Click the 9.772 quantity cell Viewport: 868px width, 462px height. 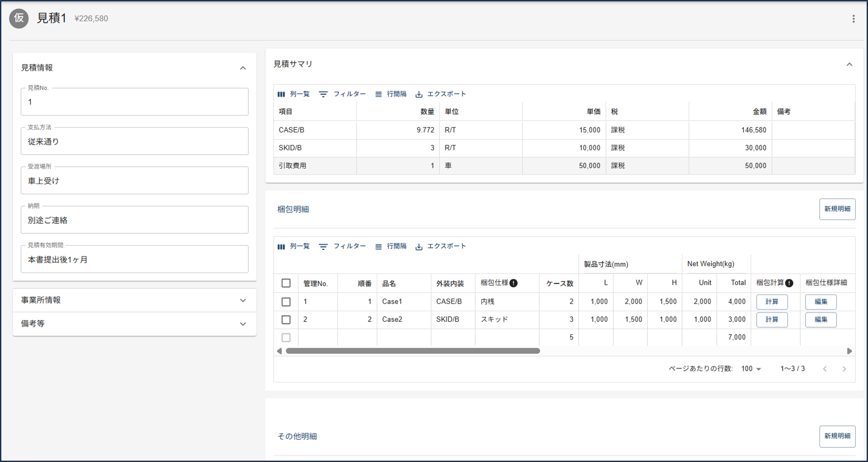[x=398, y=130]
